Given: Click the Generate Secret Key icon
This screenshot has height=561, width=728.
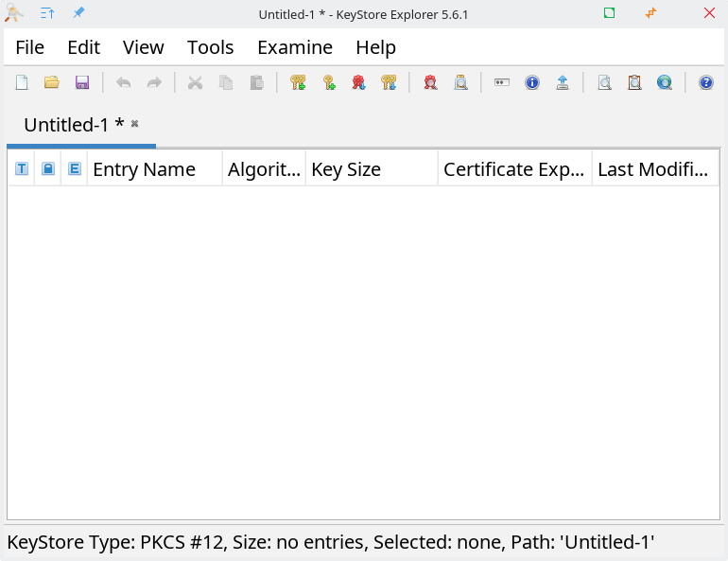Looking at the screenshot, I should pyautogui.click(x=329, y=83).
